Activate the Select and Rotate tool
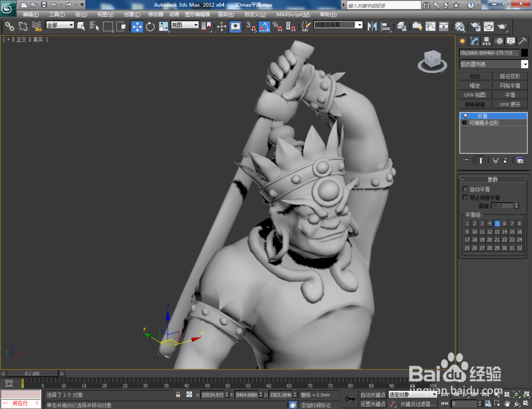This screenshot has width=532, height=409. coord(151,27)
